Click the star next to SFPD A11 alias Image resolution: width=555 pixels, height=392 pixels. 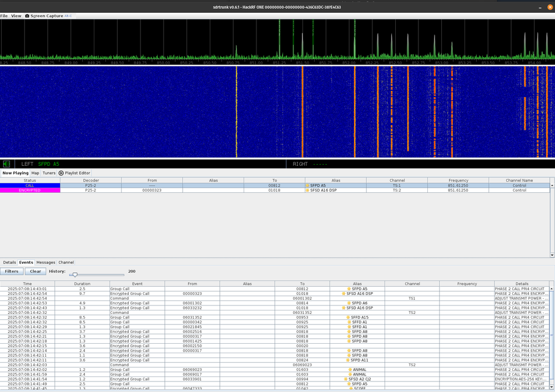pyautogui.click(x=347, y=360)
